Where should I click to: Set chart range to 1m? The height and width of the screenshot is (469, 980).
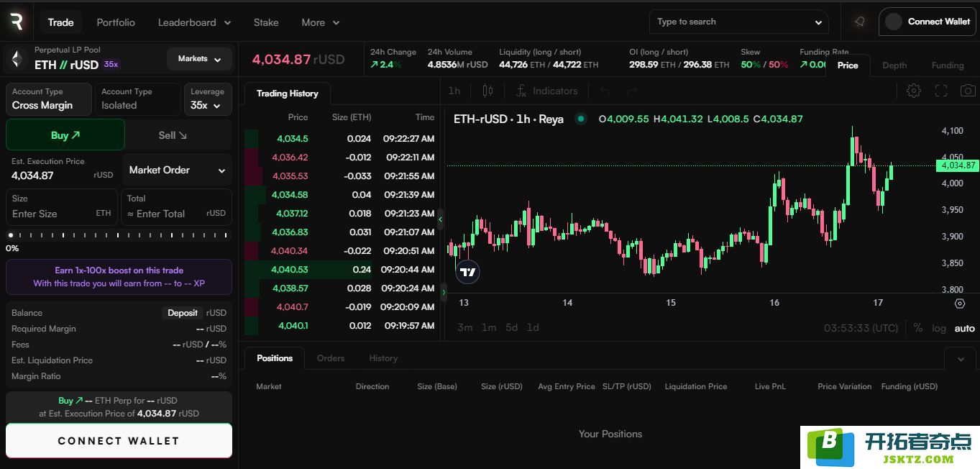pyautogui.click(x=489, y=328)
